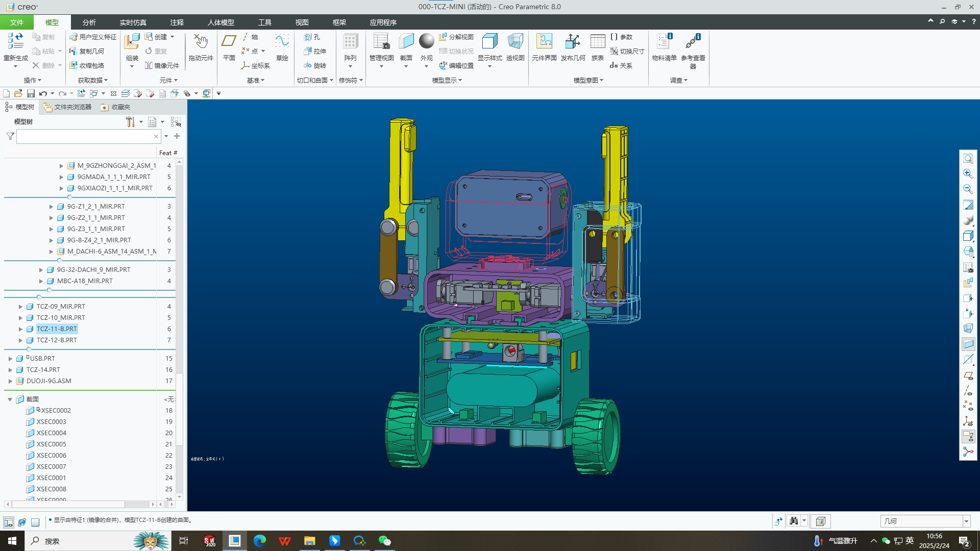The height and width of the screenshot is (551, 980).
Task: Click the 用户定义特征 button
Action: click(x=93, y=37)
